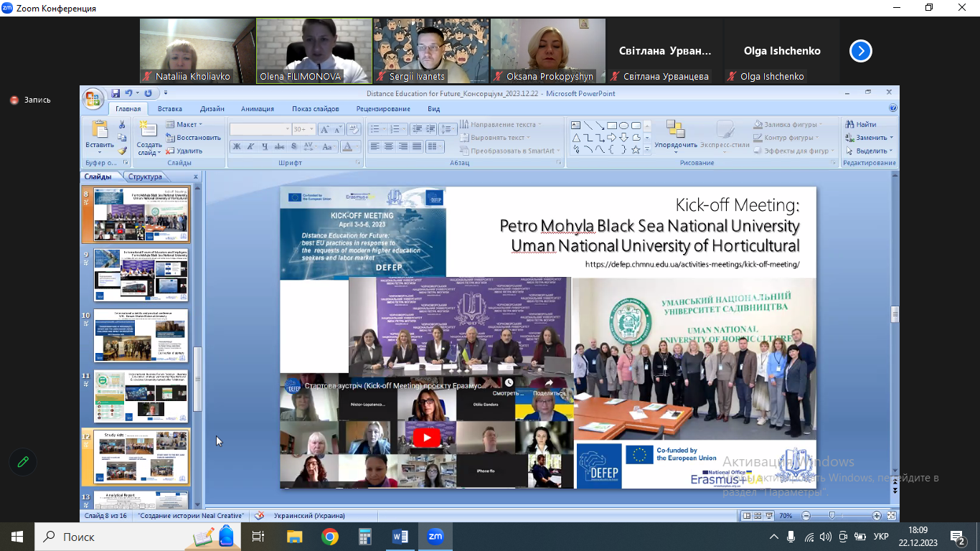Click the Cut scissors icon
Viewport: 980px width, 551px height.
click(x=122, y=125)
